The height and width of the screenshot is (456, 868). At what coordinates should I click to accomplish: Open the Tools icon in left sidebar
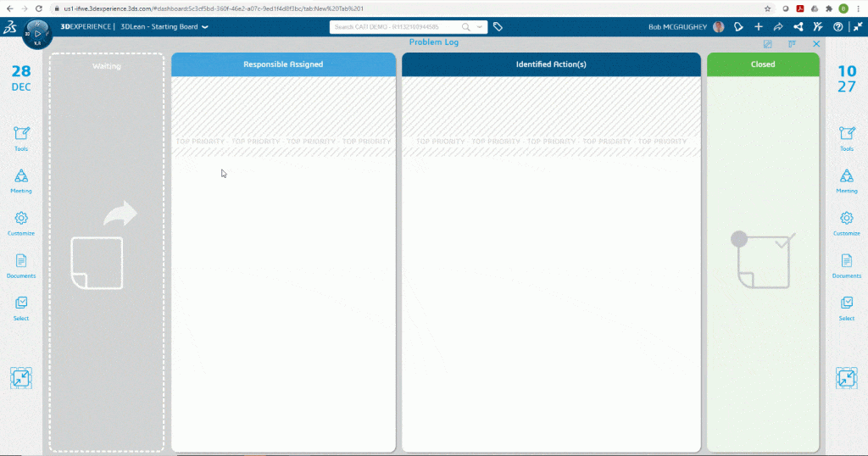pos(21,134)
